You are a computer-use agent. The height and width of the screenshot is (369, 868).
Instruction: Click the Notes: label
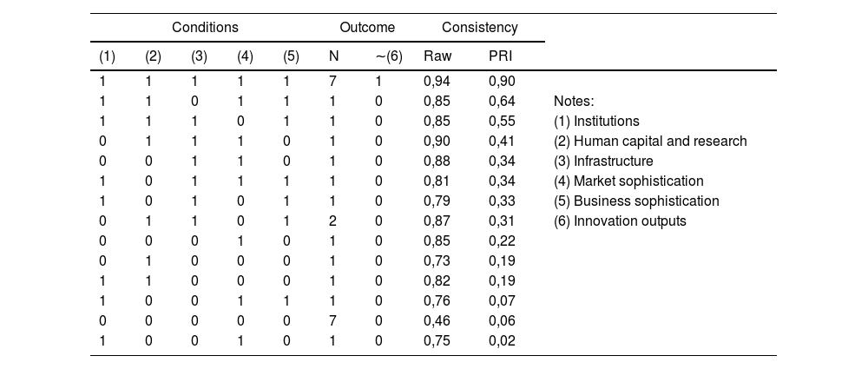click(x=572, y=102)
